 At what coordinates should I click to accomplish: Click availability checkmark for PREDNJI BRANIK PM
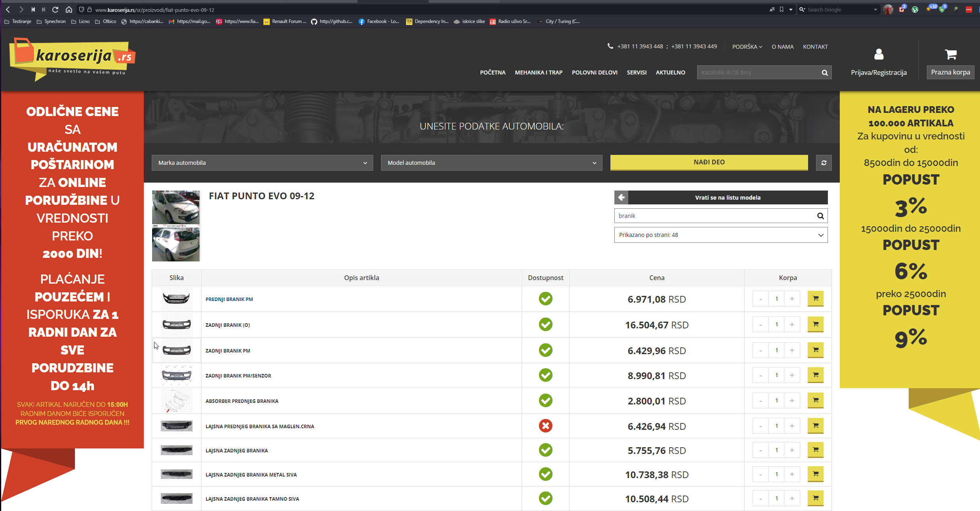(x=545, y=299)
